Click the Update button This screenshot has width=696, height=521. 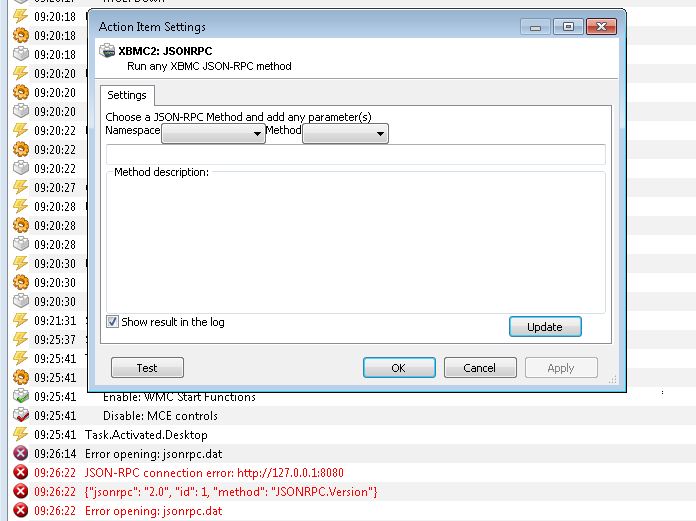point(545,327)
